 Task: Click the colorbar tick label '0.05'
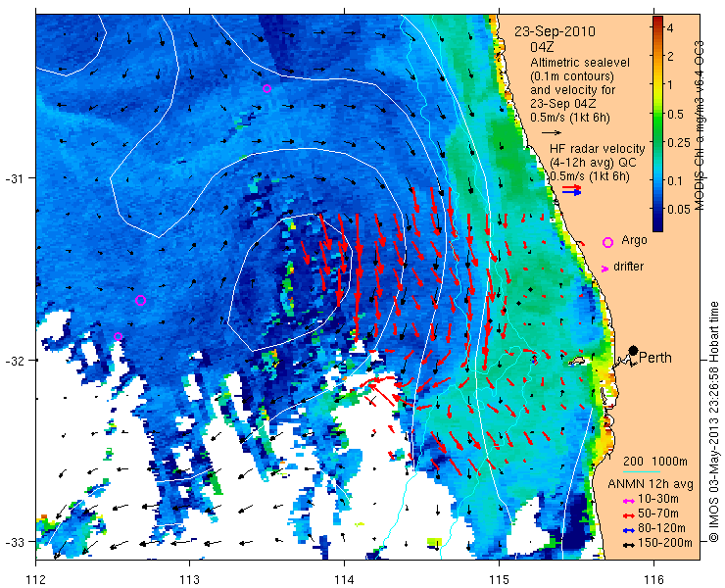tap(679, 209)
